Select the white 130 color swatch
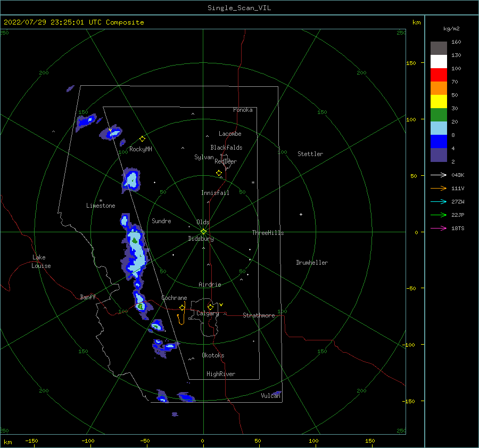479x448 pixels. click(439, 61)
